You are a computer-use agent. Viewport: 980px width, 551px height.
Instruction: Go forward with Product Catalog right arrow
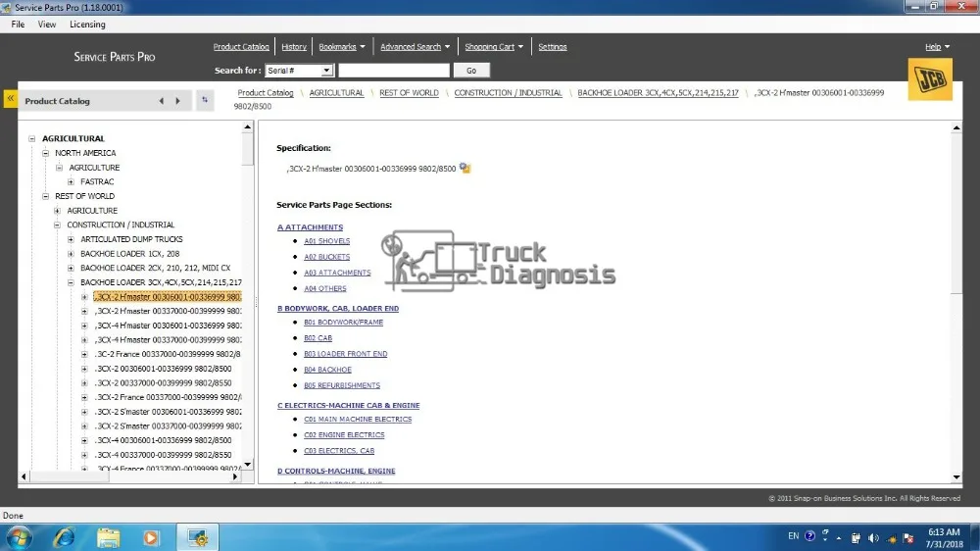point(177,101)
